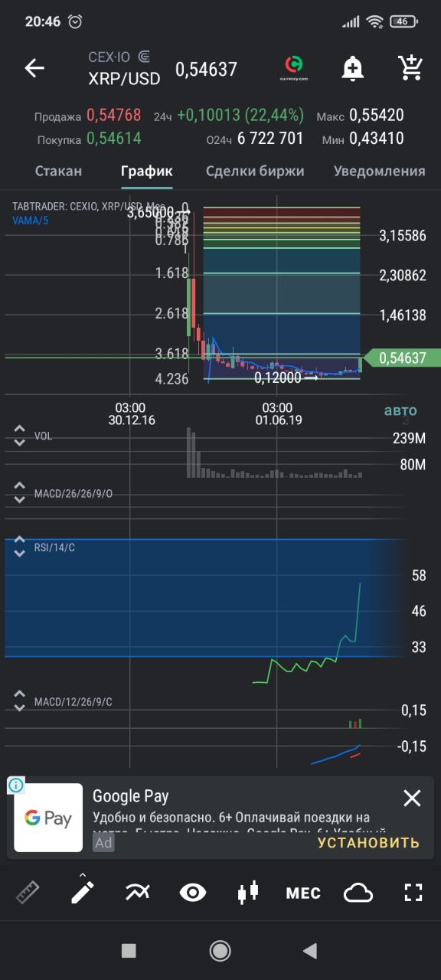Expand the VOL indicator panel

(19, 436)
